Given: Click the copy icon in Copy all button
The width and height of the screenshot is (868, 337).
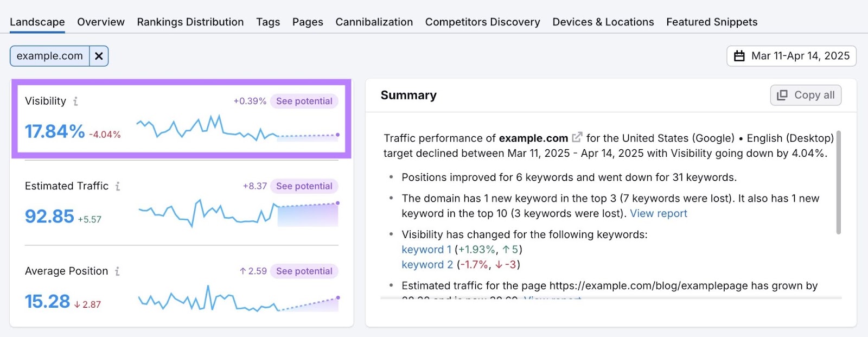Looking at the screenshot, I should click(782, 96).
